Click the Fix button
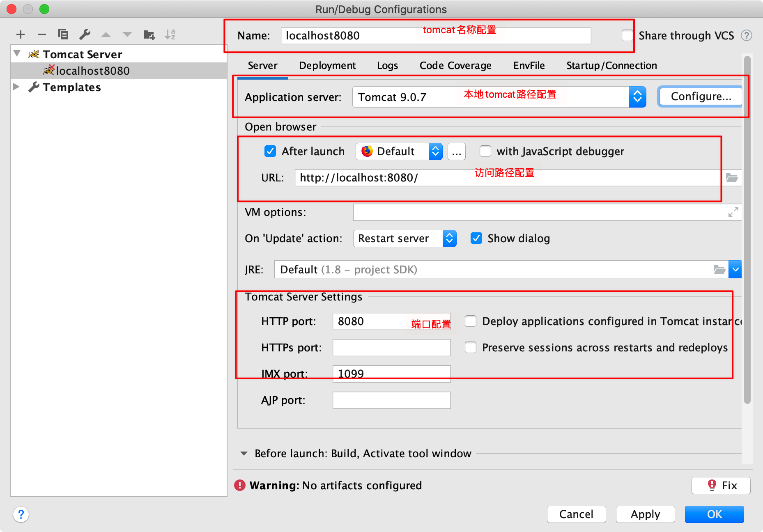This screenshot has height=532, width=763. pyautogui.click(x=721, y=486)
